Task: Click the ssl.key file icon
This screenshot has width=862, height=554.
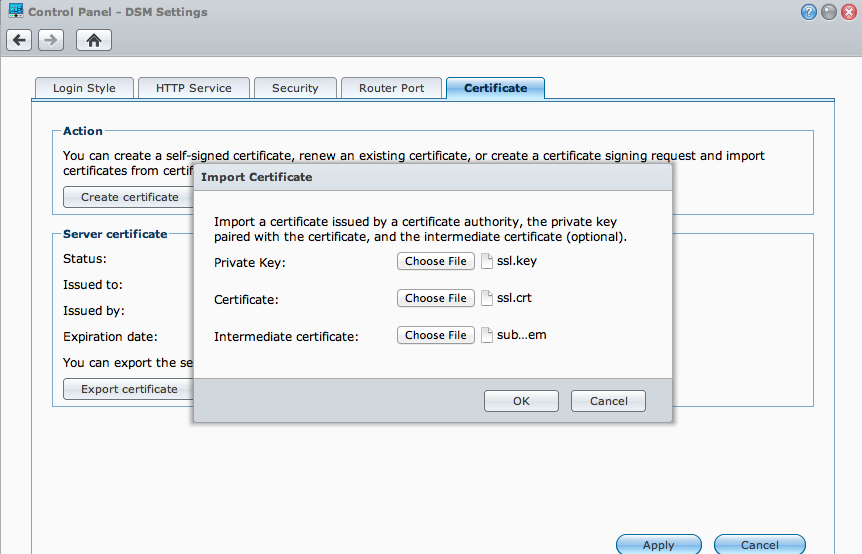Action: (x=487, y=261)
